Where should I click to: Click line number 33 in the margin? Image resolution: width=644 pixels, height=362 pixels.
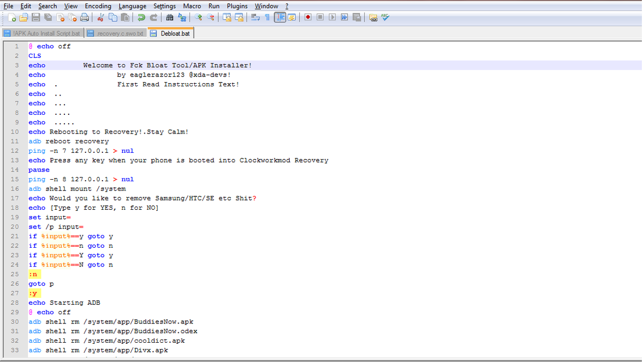pyautogui.click(x=15, y=350)
